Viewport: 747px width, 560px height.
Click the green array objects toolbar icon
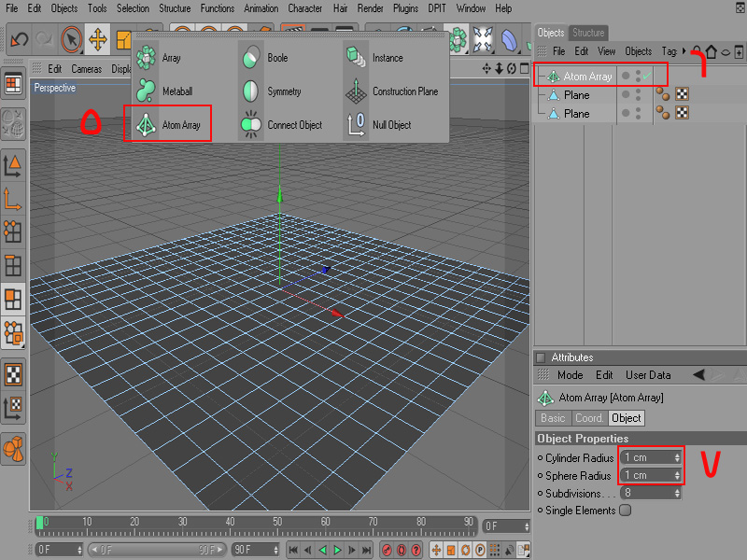[x=458, y=39]
